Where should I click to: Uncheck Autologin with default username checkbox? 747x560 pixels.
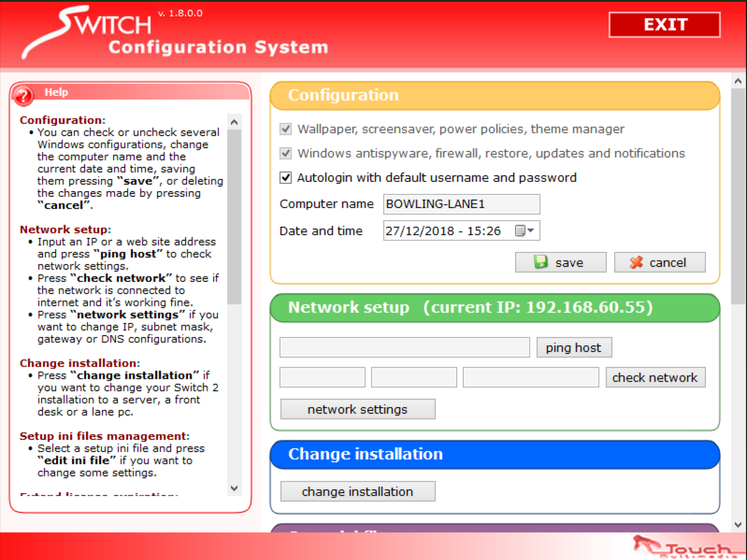[x=286, y=178]
